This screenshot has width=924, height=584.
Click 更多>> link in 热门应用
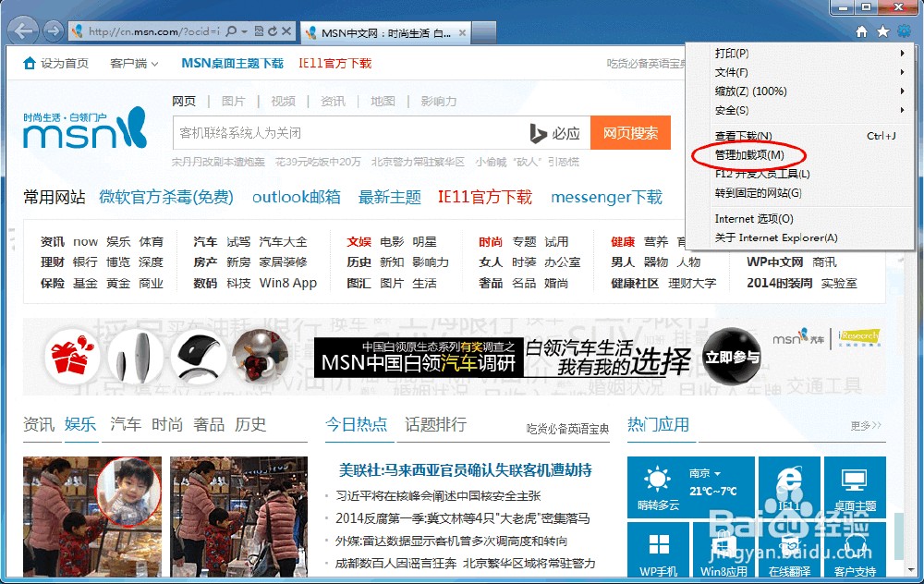pos(866,425)
